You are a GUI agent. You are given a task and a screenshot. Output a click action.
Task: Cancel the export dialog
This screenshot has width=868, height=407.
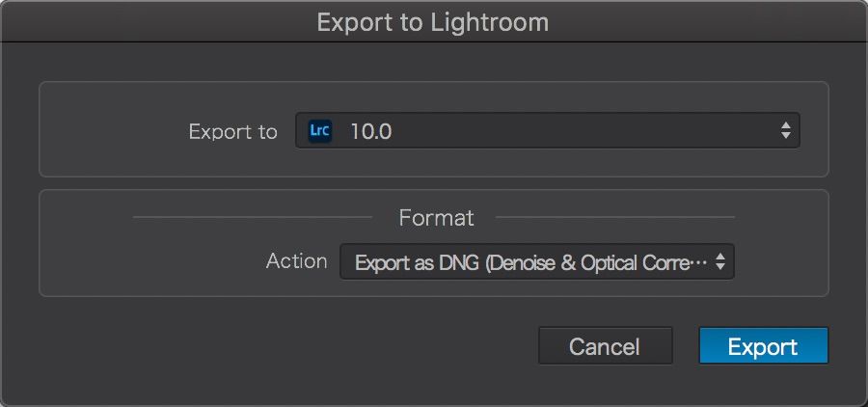tap(604, 347)
